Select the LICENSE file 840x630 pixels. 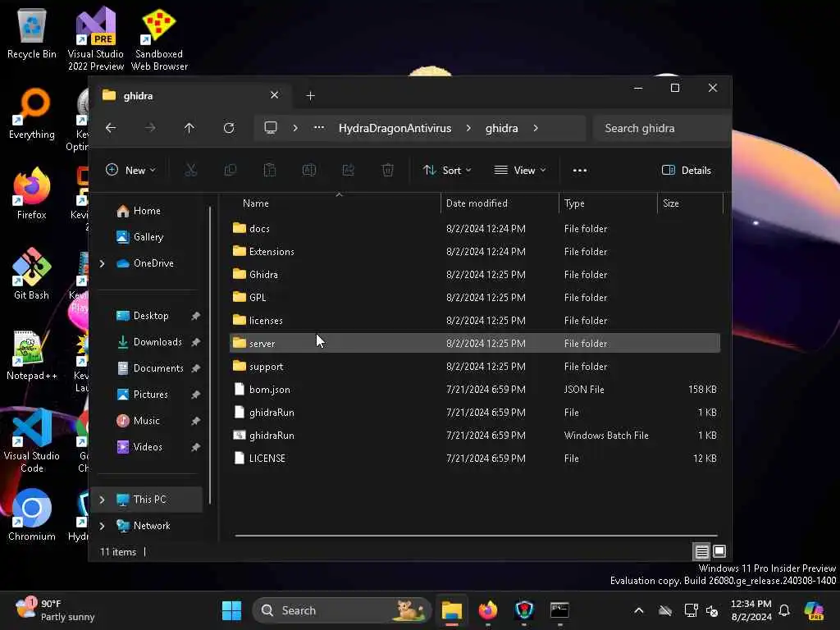click(x=475, y=458)
